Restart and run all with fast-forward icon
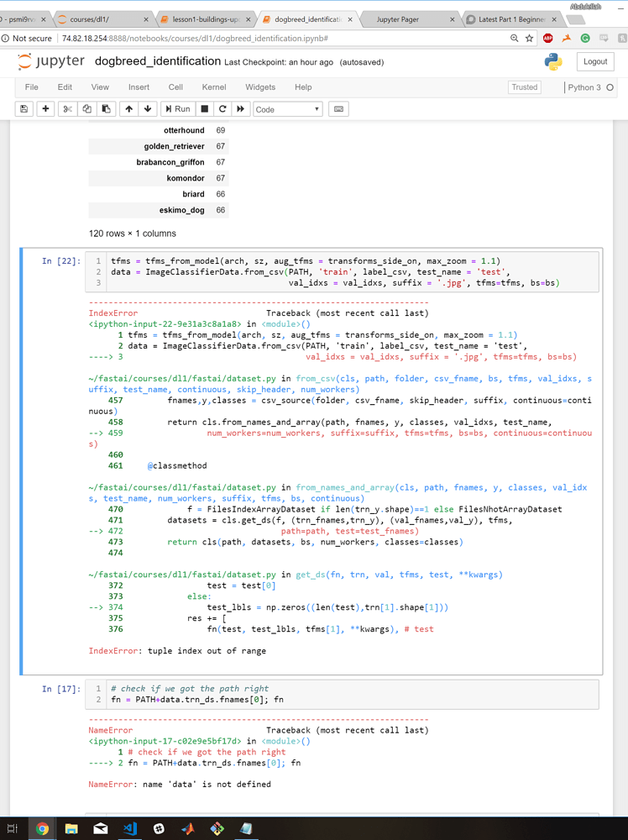This screenshot has height=840, width=628. (241, 109)
